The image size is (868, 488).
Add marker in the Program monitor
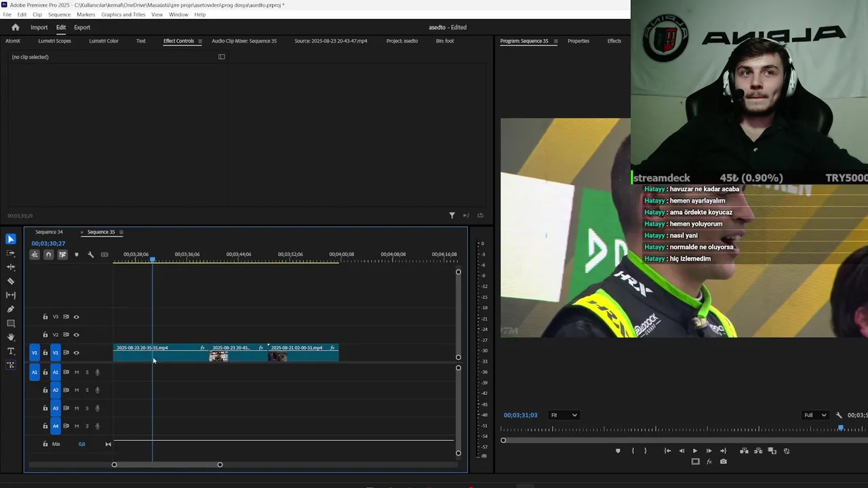coord(618,451)
